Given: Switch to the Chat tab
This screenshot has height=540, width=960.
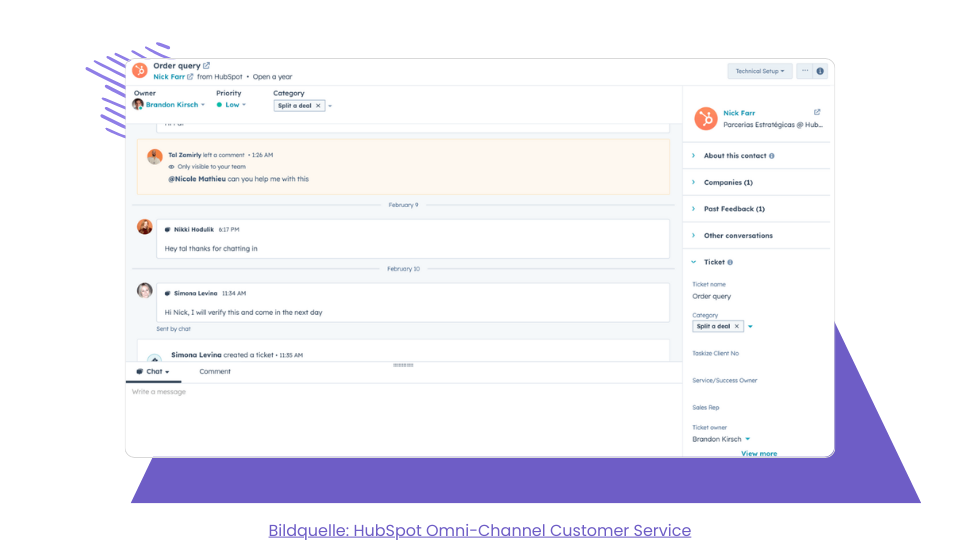Looking at the screenshot, I should click(x=153, y=372).
